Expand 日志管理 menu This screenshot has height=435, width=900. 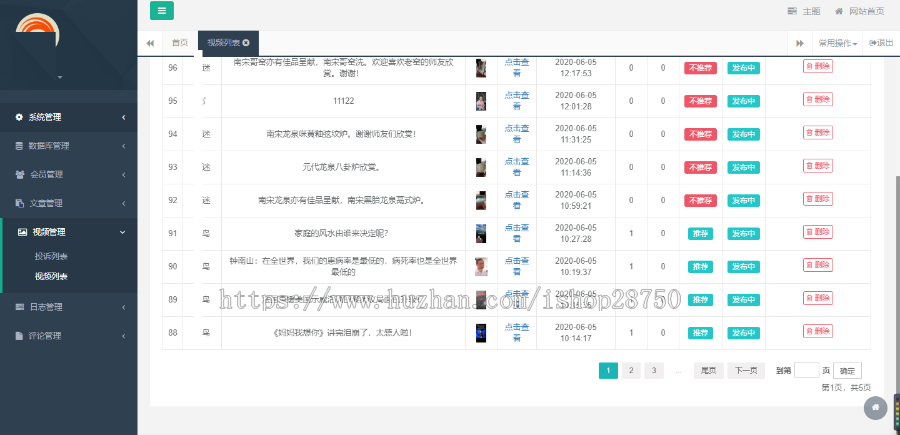point(69,307)
